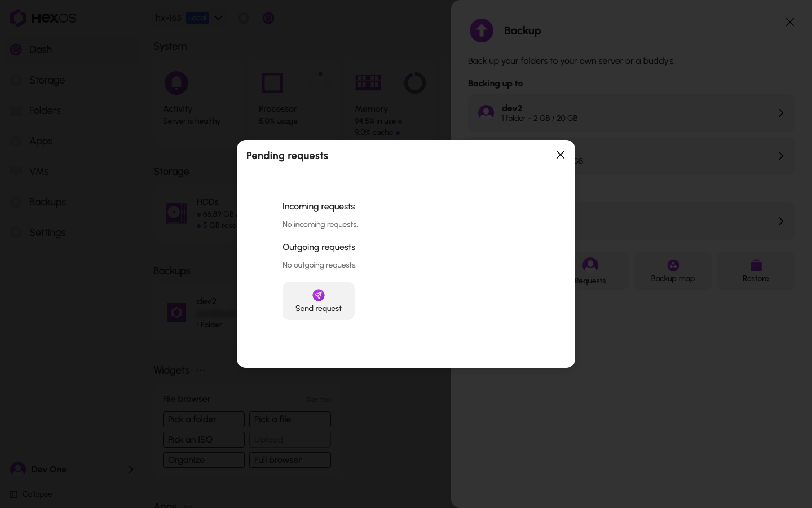Screen dimensions: 812x508
Task: Click 'No incoming requests.' text
Action: click(320, 225)
